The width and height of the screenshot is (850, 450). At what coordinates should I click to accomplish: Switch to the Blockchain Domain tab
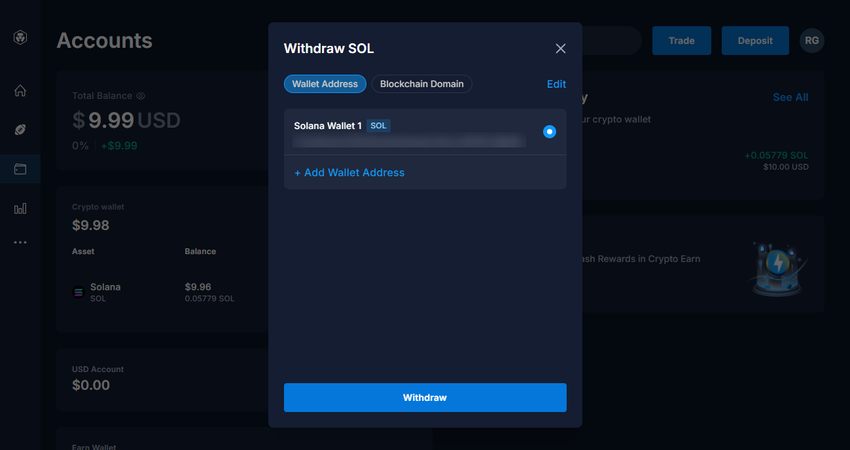tap(422, 84)
